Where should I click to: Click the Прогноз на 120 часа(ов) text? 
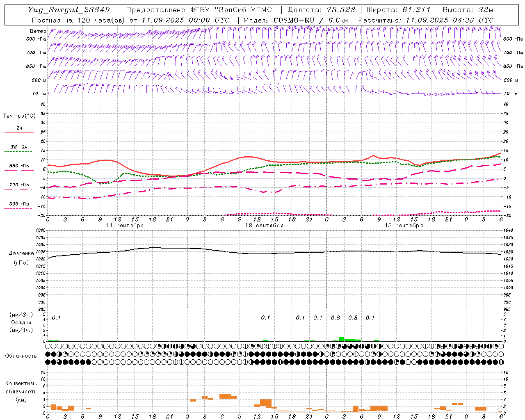pyautogui.click(x=79, y=20)
